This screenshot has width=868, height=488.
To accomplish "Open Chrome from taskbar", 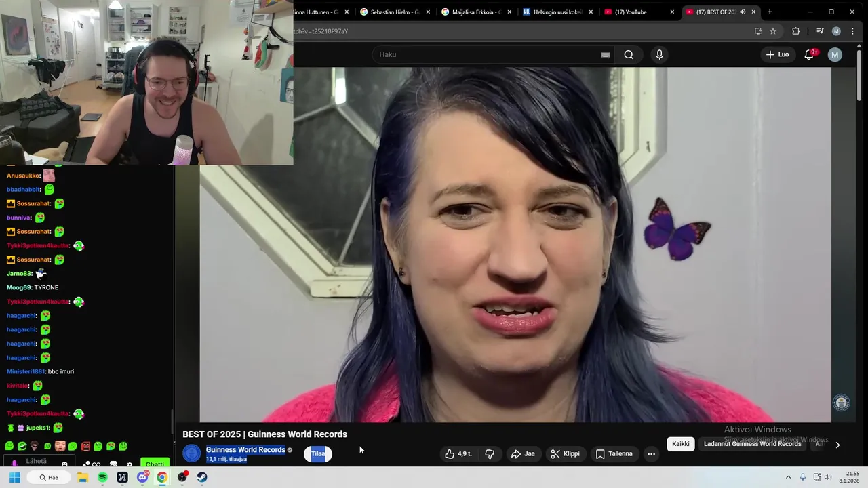I will (x=162, y=477).
